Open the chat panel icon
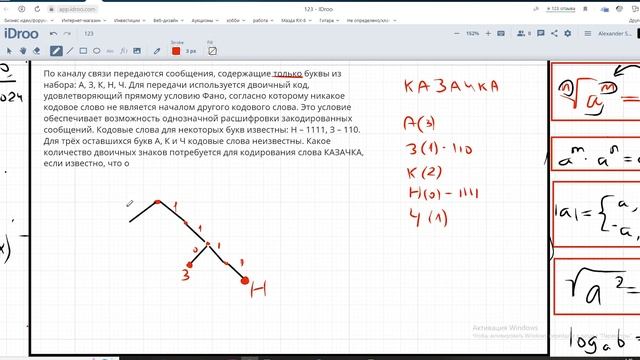640x360 pixels. (541, 33)
